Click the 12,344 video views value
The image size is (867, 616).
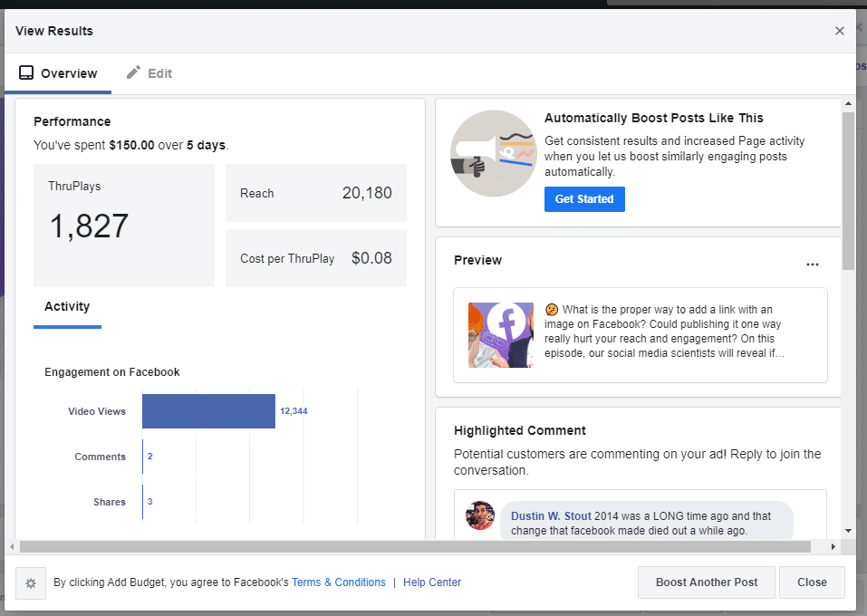tap(294, 411)
